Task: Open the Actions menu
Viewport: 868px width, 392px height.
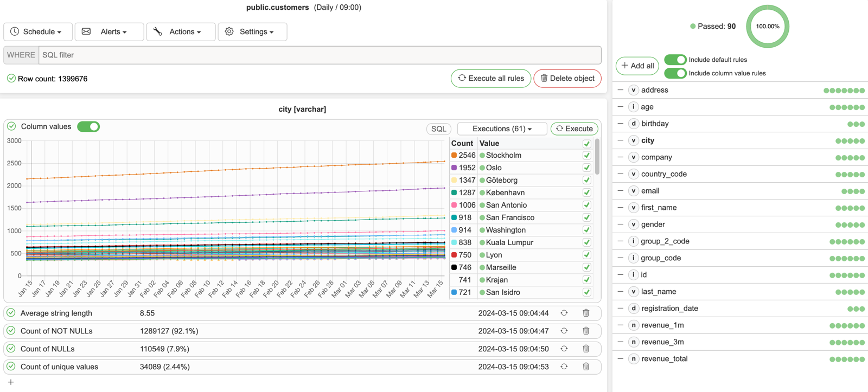Action: 181,31
